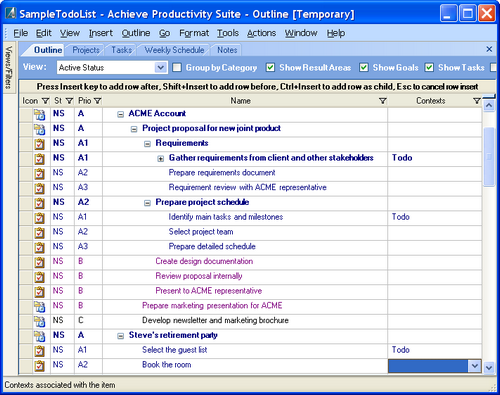Viewport: 500px width, 395px height.
Task: Click task icon of Gather requirements row
Action: tap(39, 159)
